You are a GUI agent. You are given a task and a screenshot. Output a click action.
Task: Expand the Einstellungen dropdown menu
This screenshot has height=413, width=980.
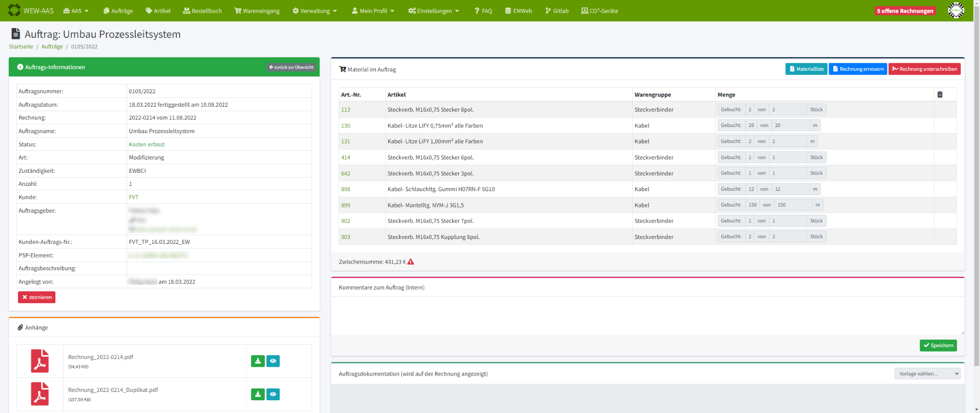tap(434, 11)
